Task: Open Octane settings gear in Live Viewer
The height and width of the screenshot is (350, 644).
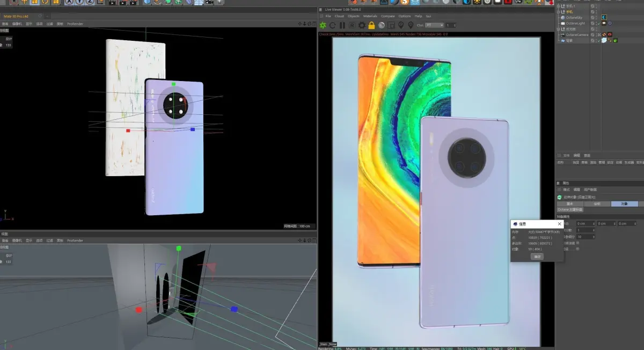Action: tap(362, 25)
